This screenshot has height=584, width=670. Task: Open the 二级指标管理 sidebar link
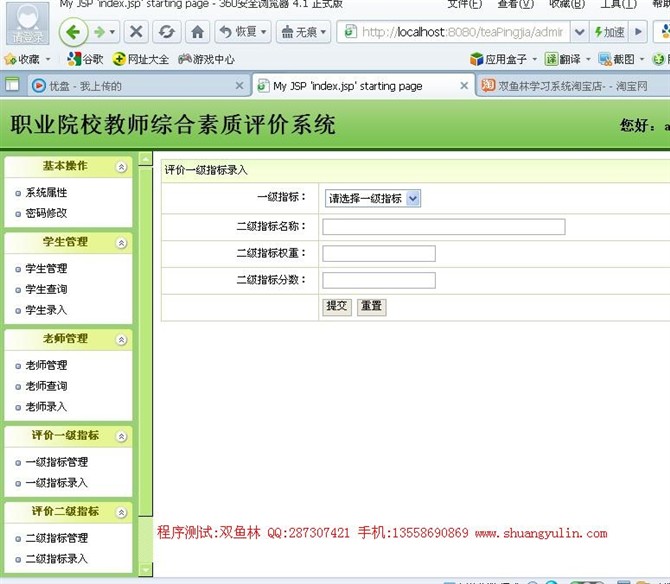pyautogui.click(x=56, y=538)
